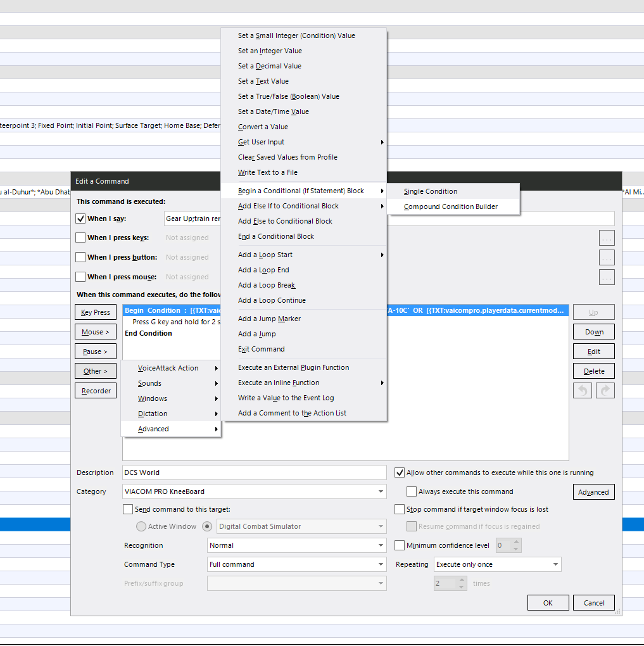The height and width of the screenshot is (646, 644).
Task: Click the Key Press button
Action: pyautogui.click(x=96, y=312)
